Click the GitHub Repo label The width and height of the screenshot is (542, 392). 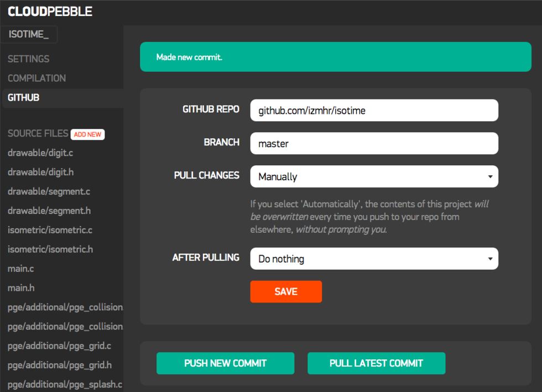(x=211, y=109)
